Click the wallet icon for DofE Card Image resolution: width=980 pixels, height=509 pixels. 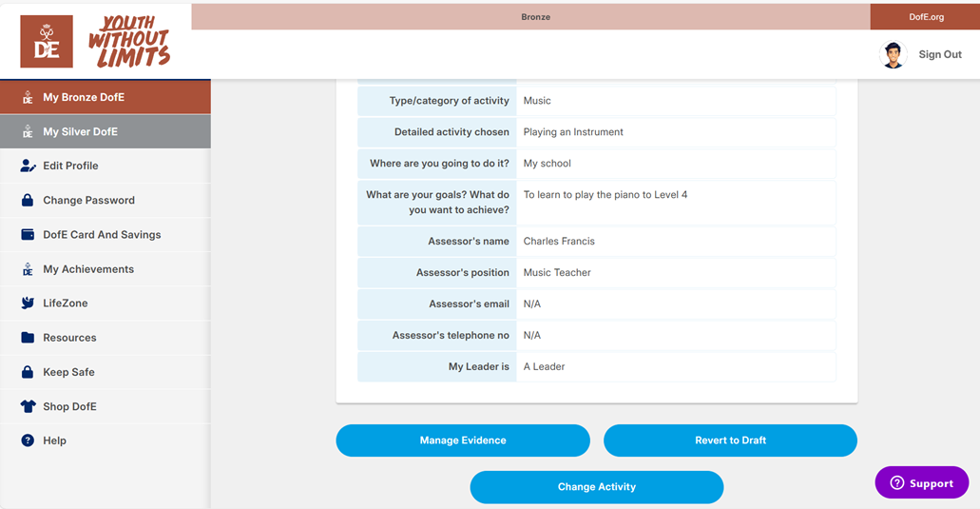(28, 235)
